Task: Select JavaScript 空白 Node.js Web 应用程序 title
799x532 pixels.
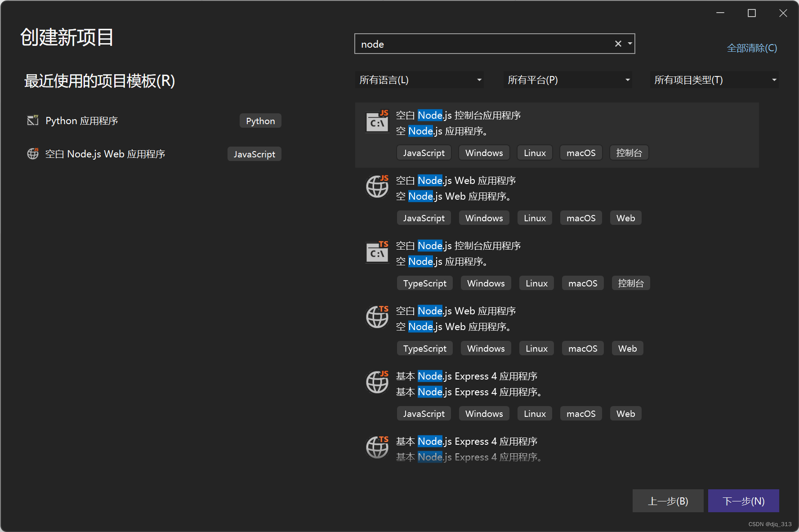Action: pyautogui.click(x=455, y=180)
